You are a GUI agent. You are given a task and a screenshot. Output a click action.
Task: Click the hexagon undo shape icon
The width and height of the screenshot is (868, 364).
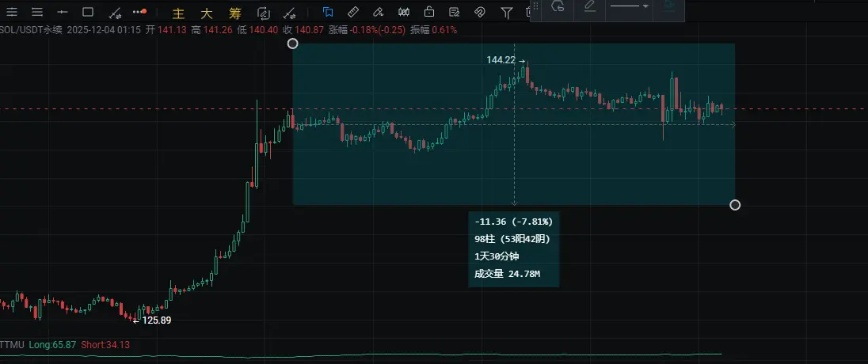(558, 6)
